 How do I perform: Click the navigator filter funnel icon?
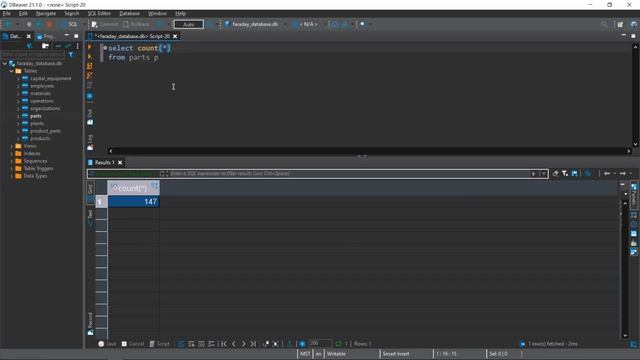[71, 54]
